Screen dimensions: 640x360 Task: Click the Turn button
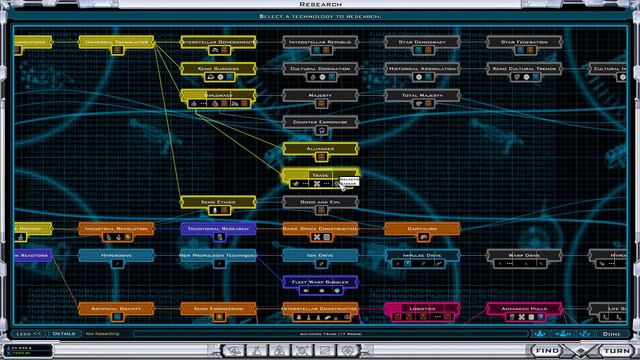617,351
